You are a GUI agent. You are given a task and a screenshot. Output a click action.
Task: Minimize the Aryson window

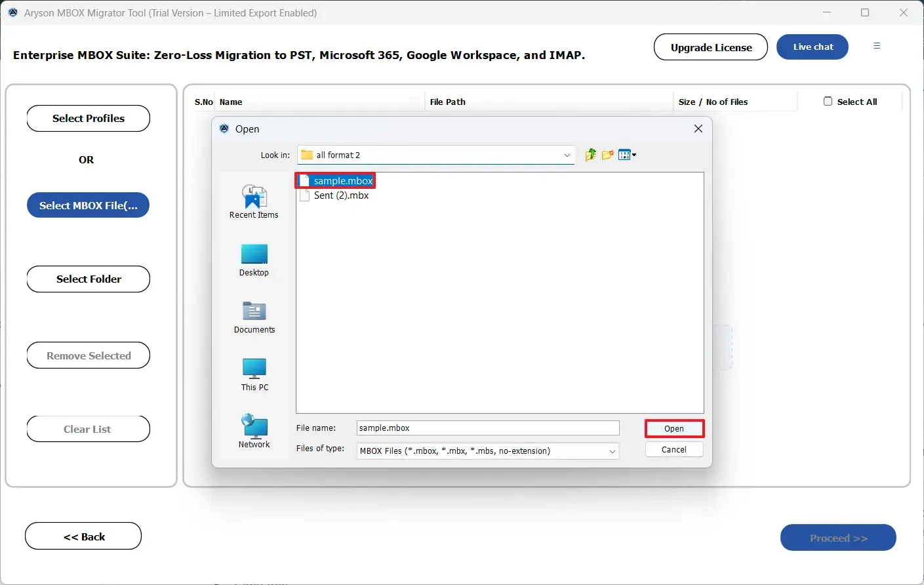point(827,12)
